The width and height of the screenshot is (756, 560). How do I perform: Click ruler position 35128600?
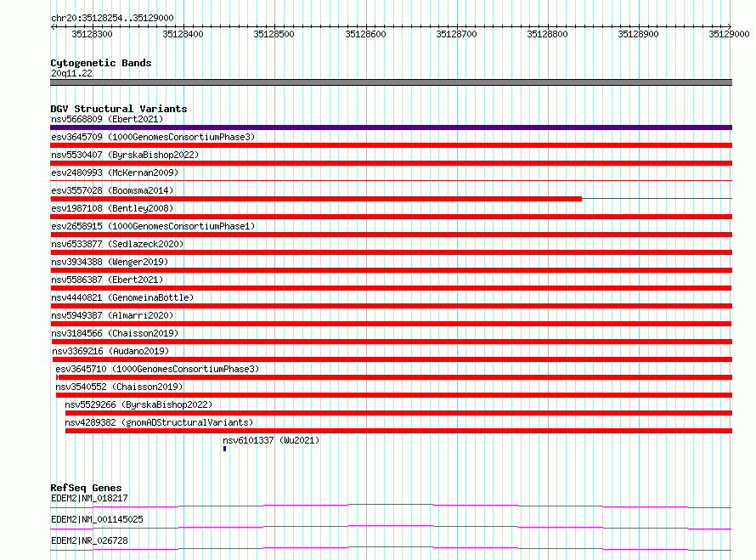[365, 34]
